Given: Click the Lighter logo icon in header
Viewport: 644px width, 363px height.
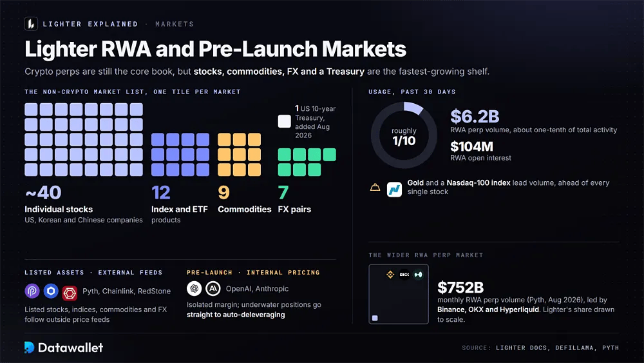Looking at the screenshot, I should point(31,24).
